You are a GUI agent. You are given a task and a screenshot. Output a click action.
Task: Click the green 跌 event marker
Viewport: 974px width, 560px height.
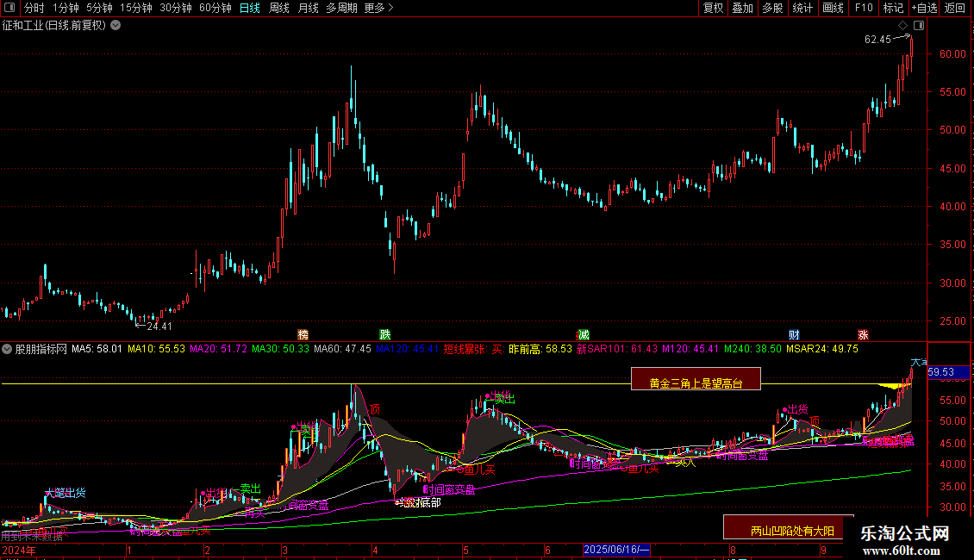coord(384,334)
